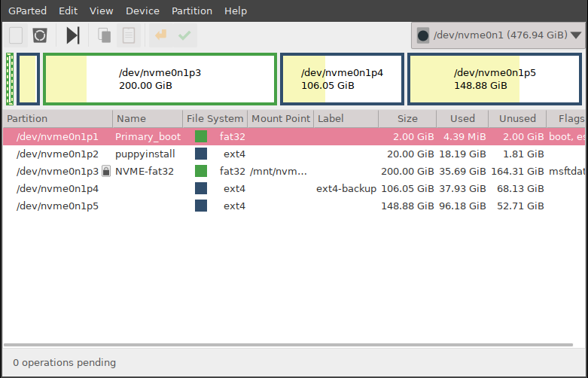Click the green fat32 swatch for nvme0n1p3
Screen dimensions: 588x378
(201, 171)
